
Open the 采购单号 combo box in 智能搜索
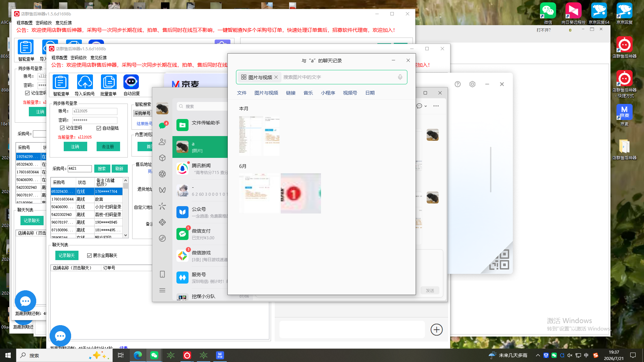[143, 113]
